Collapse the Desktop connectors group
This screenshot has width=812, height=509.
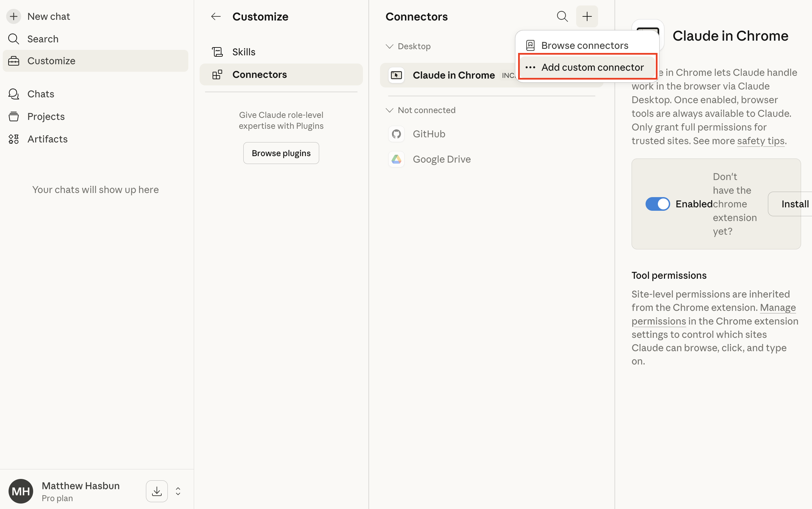pyautogui.click(x=389, y=46)
